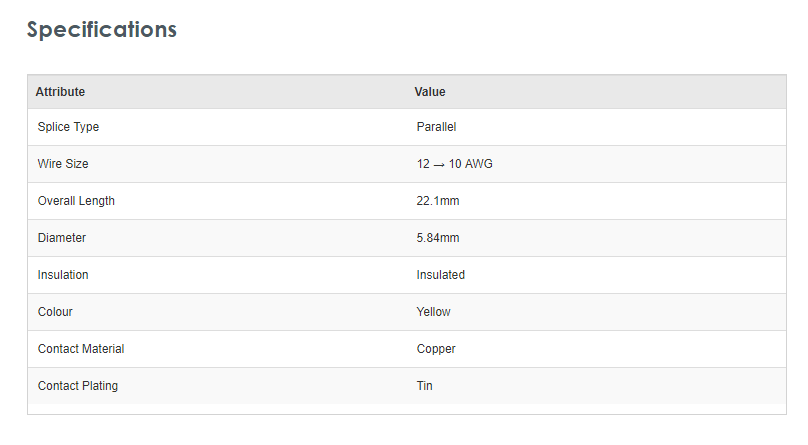Click the Diameter attribute label
The width and height of the screenshot is (808, 445).
click(62, 238)
